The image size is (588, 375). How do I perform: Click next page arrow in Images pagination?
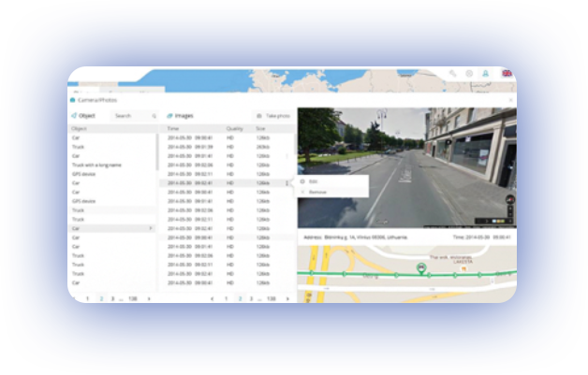pos(287,297)
